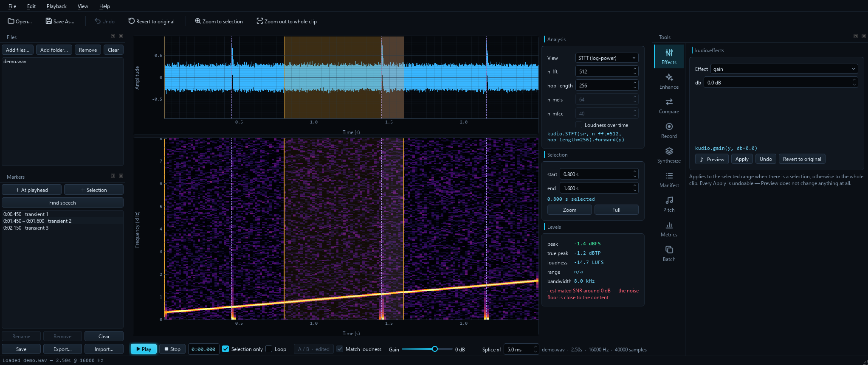Stop playback with the Stop button
The height and width of the screenshot is (365, 868).
172,349
